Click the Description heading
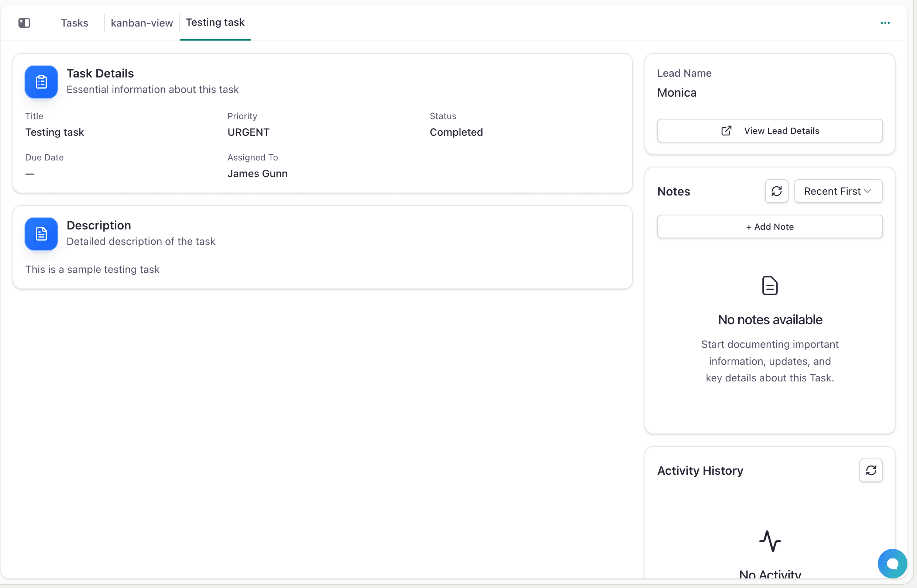Image resolution: width=917 pixels, height=588 pixels. click(99, 225)
